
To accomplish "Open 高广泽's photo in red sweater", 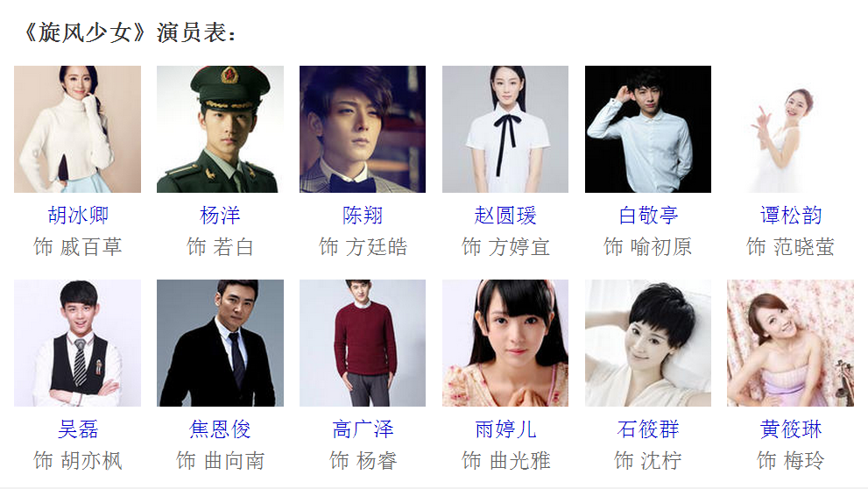I will coord(363,343).
